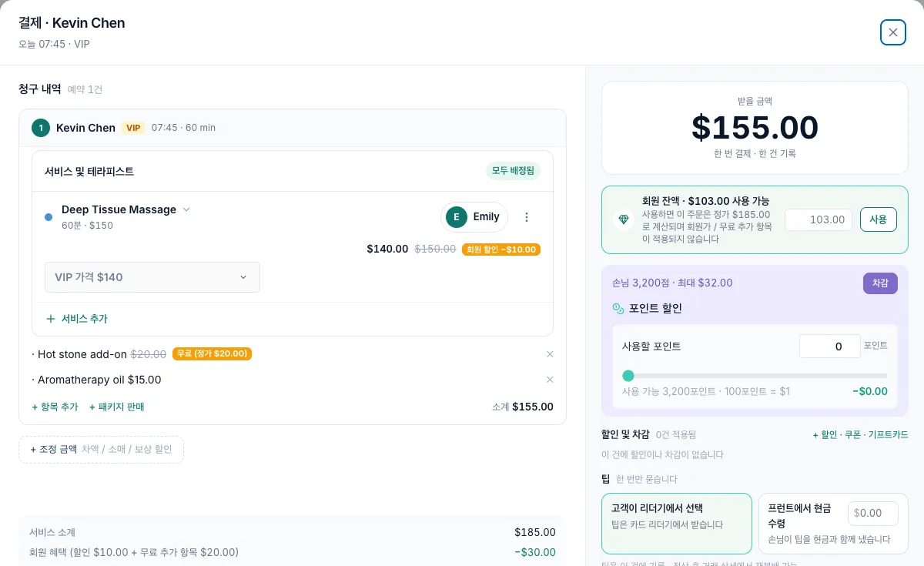Viewport: 924px width, 566px height.
Task: Click the $155.00 amount due total
Action: point(755,127)
